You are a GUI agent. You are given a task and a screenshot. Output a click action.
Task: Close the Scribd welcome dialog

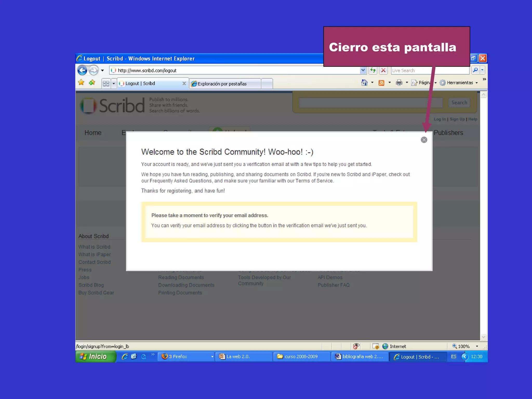[x=424, y=140]
